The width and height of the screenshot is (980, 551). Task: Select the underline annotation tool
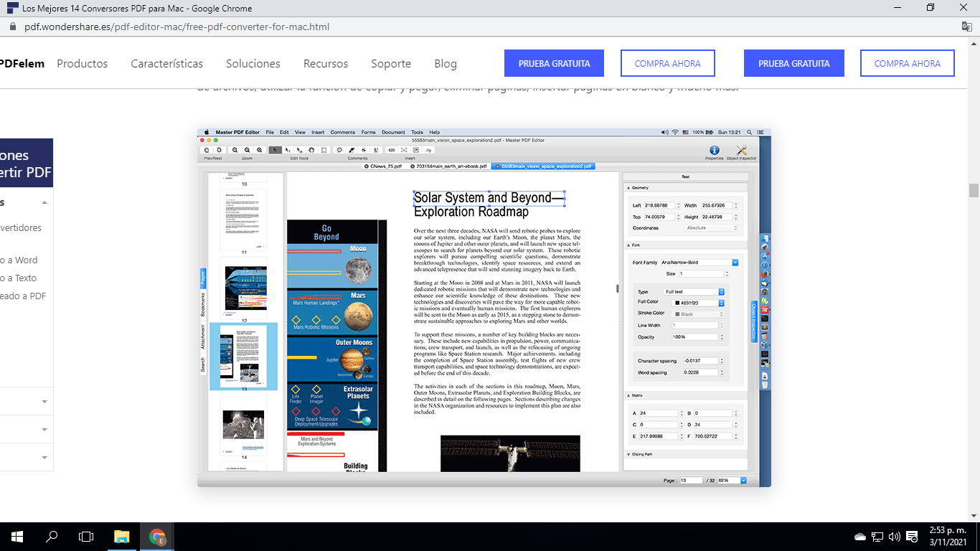click(x=374, y=150)
